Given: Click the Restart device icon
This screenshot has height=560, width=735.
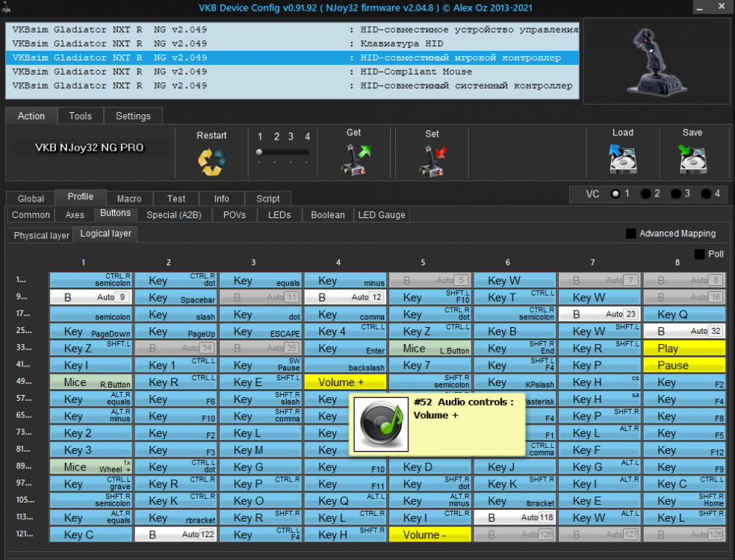Looking at the screenshot, I should tap(211, 161).
